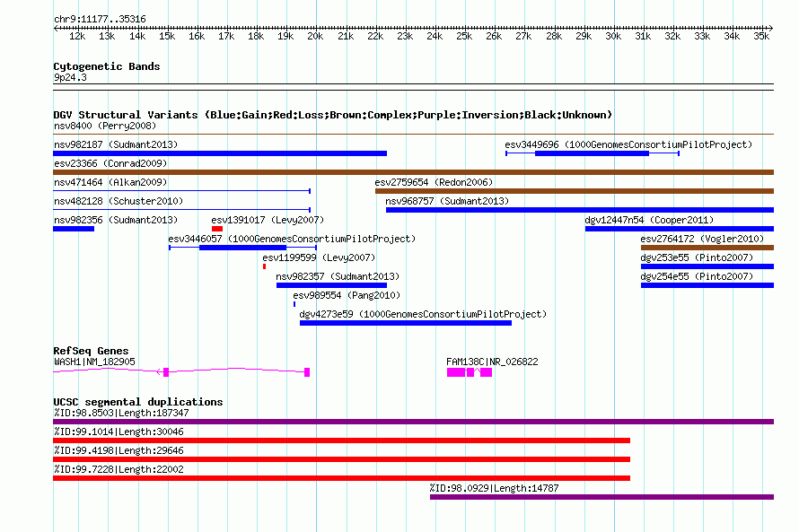Click the esv2764172 (Vogler2010) brown bar

coord(707,248)
